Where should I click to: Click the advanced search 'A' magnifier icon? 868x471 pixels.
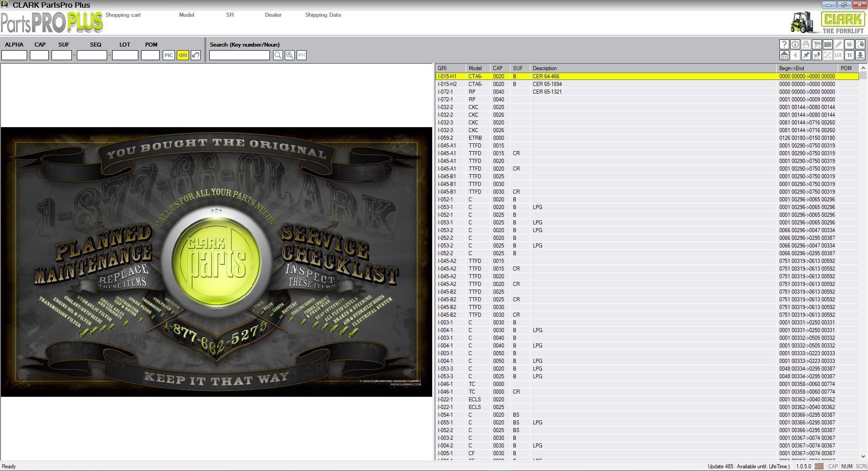290,55
